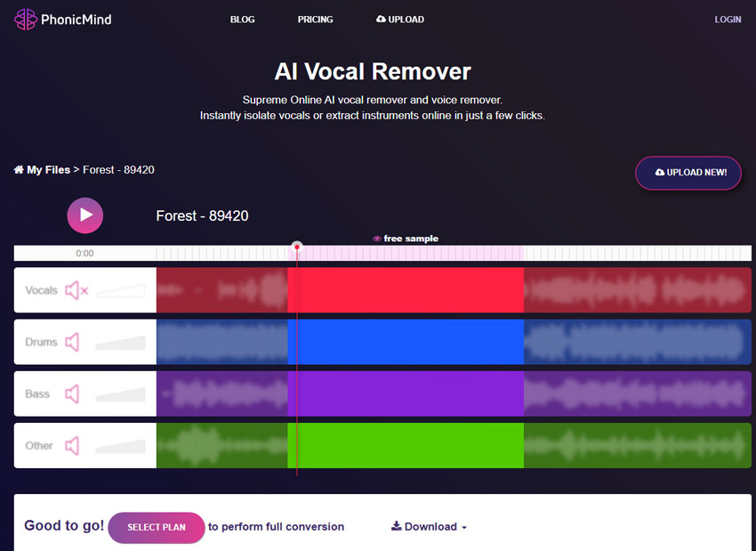Open the BLOG page
Viewport: 756px width, 551px height.
(x=243, y=20)
